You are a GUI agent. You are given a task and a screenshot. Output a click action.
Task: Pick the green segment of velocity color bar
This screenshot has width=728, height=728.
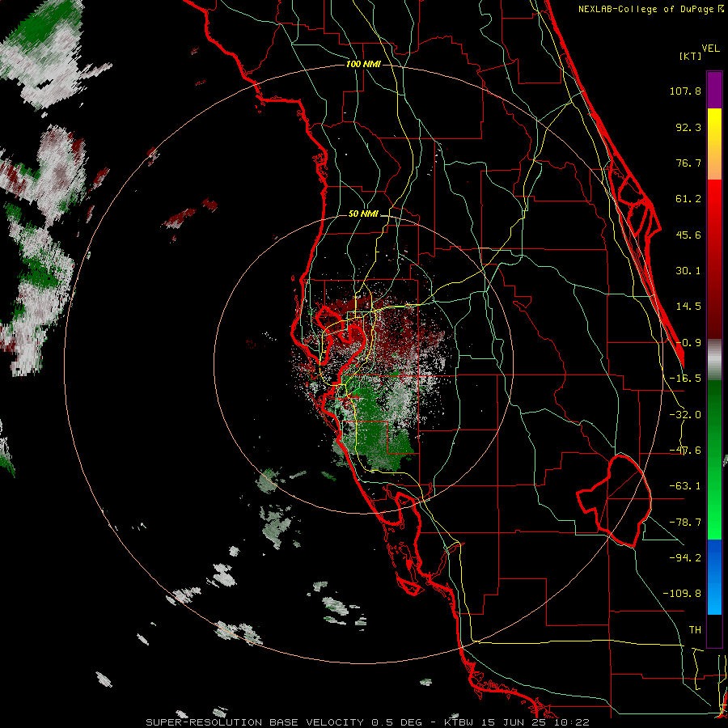714,459
